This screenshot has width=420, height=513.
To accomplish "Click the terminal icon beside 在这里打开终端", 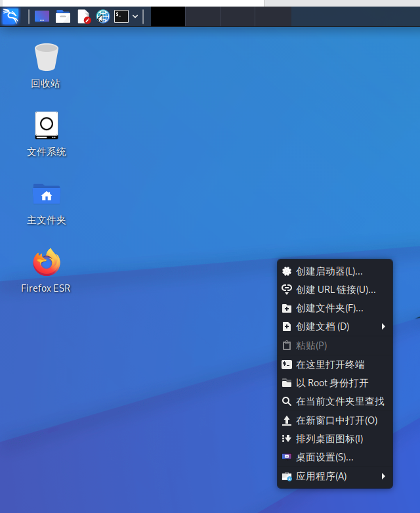I will (287, 365).
